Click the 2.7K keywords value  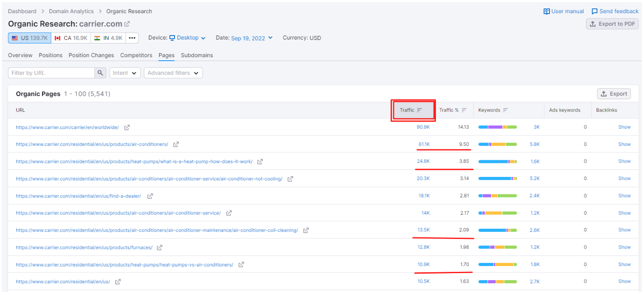tap(535, 281)
